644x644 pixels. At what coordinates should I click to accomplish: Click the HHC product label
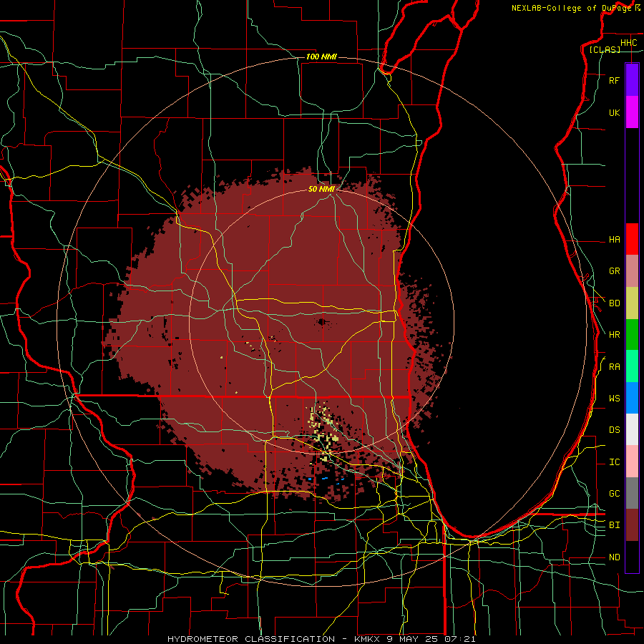tap(628, 43)
